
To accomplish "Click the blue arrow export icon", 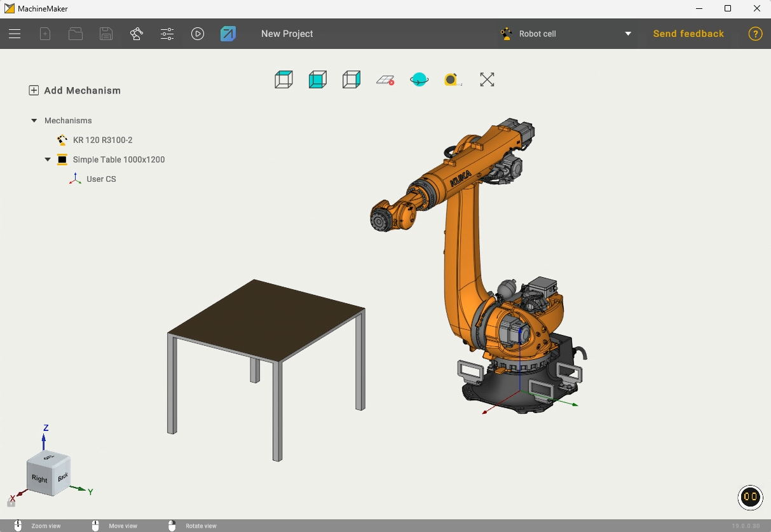I will 228,34.
